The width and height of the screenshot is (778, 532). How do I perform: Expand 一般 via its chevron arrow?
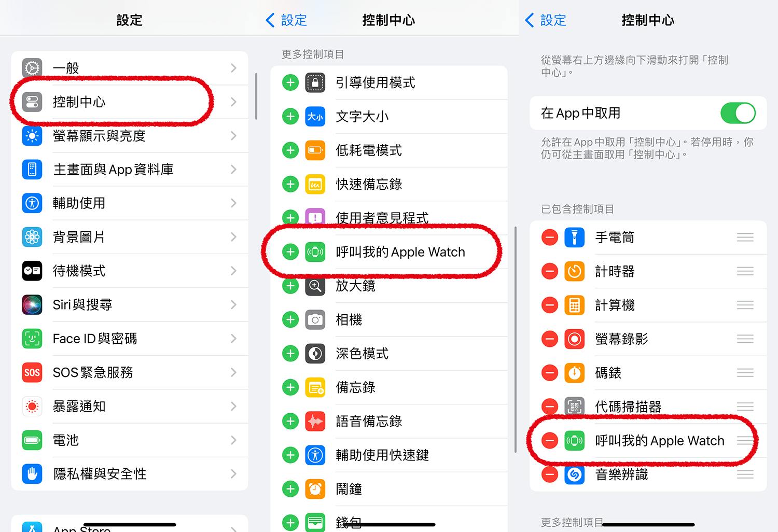point(233,68)
